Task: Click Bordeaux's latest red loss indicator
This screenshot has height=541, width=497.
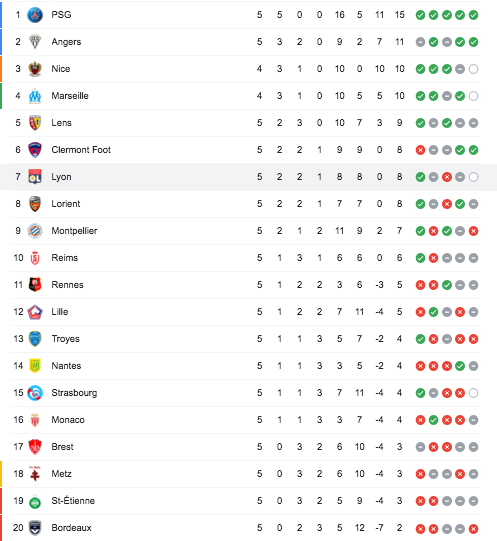Action: [474, 529]
